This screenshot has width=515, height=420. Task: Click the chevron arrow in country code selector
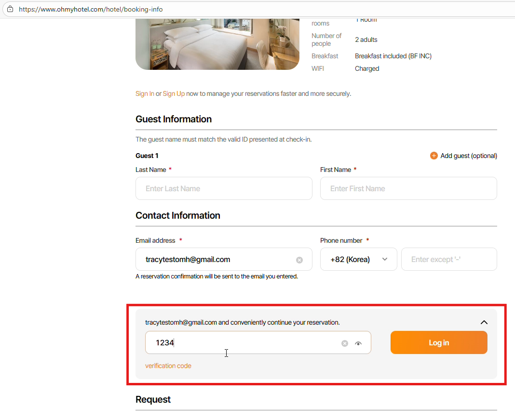(x=385, y=260)
